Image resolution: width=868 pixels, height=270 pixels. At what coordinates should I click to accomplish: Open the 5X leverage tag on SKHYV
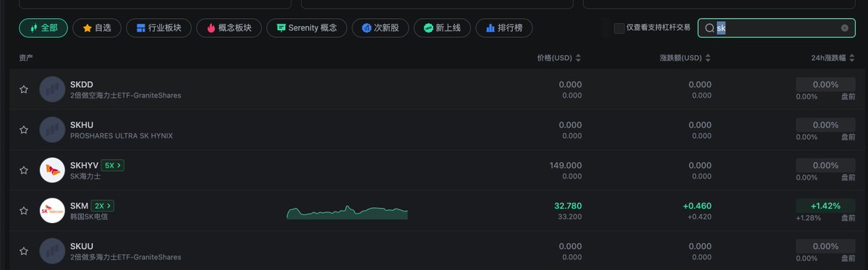point(112,165)
